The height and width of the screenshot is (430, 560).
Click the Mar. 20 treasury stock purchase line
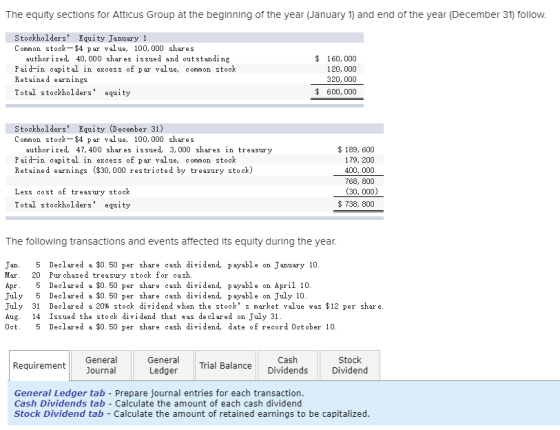coord(99,275)
